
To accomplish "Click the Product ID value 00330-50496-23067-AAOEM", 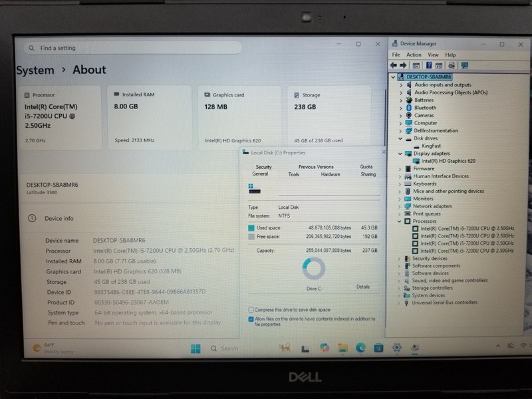I will pos(131,303).
